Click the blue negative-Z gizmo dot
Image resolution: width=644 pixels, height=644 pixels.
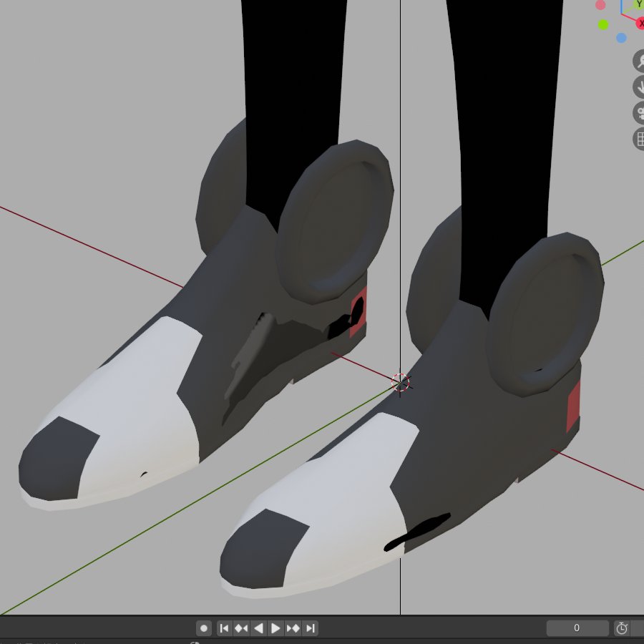click(x=621, y=38)
